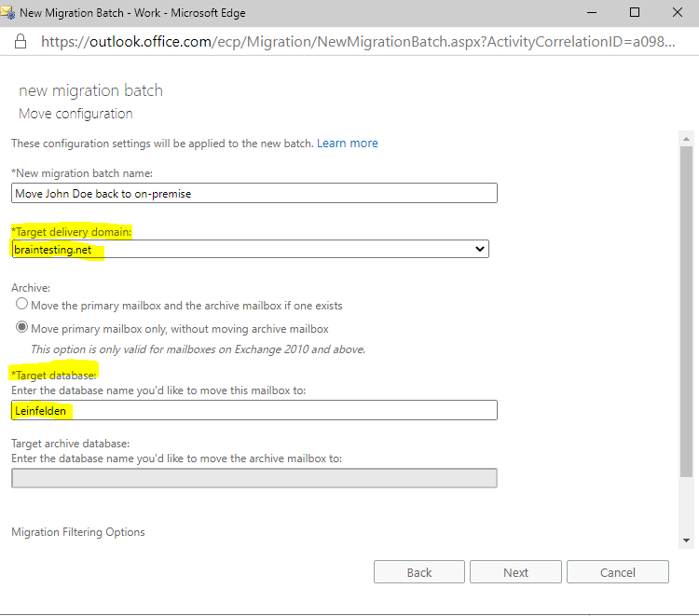Click the disabled target archive database field
Viewport: 699px width, 616px height.
pyautogui.click(x=254, y=478)
